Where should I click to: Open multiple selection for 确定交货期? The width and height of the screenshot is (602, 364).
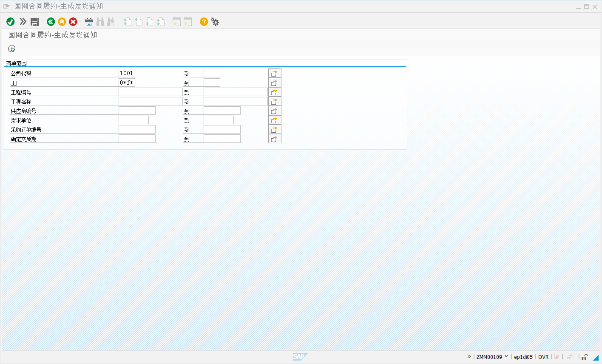coord(275,139)
